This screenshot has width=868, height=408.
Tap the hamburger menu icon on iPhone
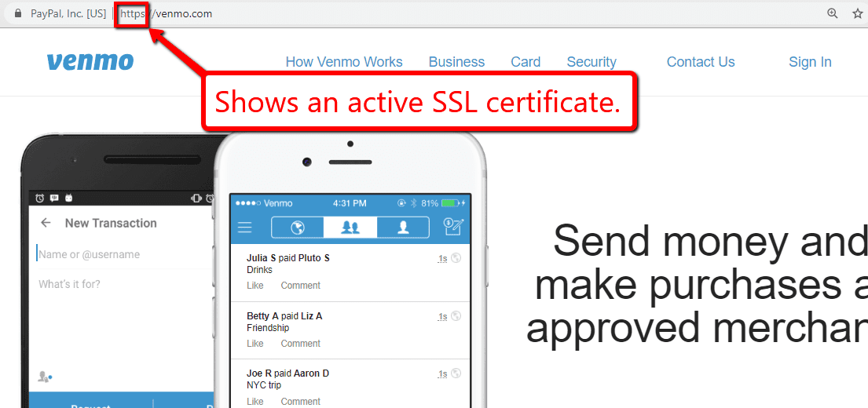pyautogui.click(x=244, y=228)
